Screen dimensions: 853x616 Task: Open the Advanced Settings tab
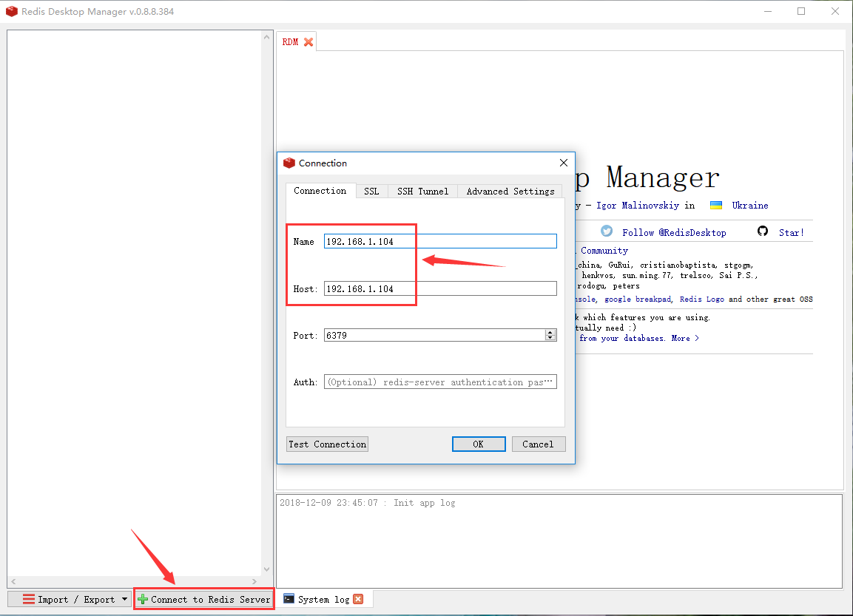[x=510, y=191]
